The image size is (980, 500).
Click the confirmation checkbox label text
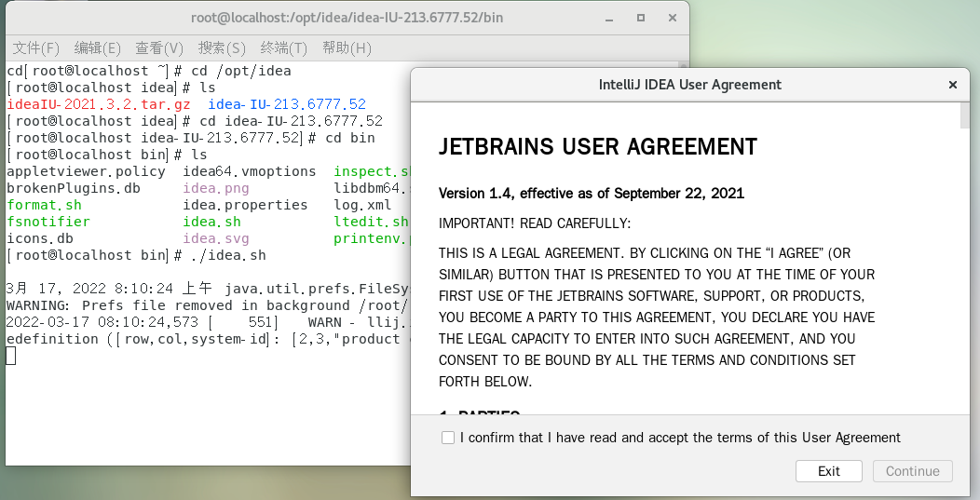[x=681, y=438]
